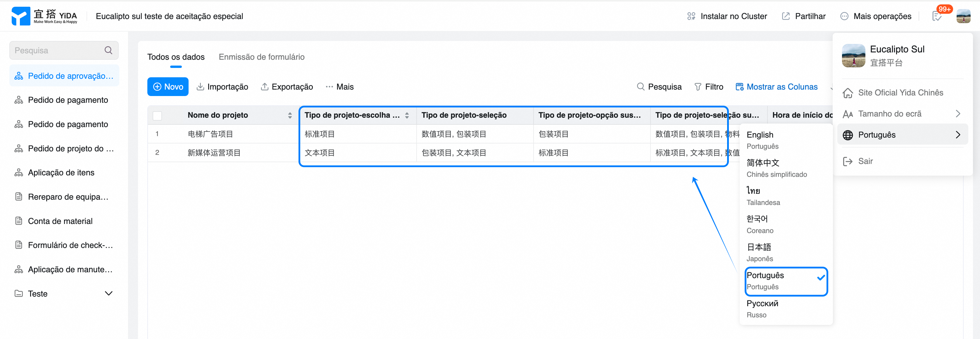Click the Novo button

pos(168,87)
